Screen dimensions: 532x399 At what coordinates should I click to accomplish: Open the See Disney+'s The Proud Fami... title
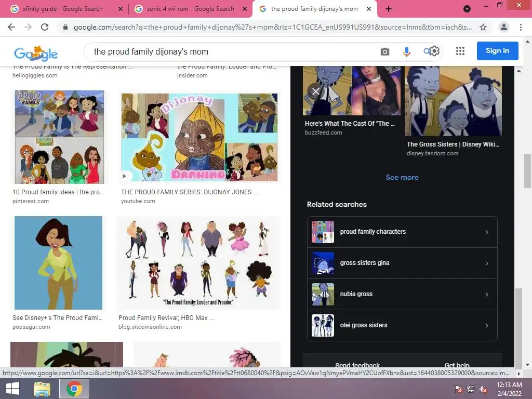point(57,318)
